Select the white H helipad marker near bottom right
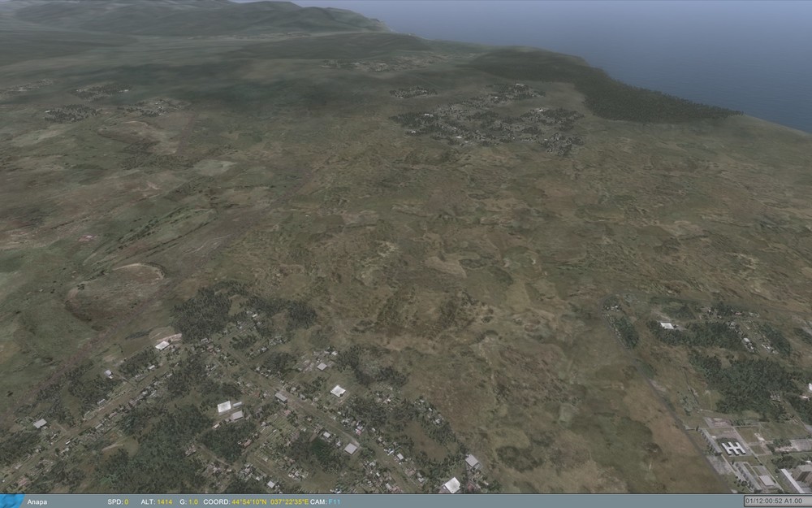Viewport: 812px width, 508px height. 733,447
